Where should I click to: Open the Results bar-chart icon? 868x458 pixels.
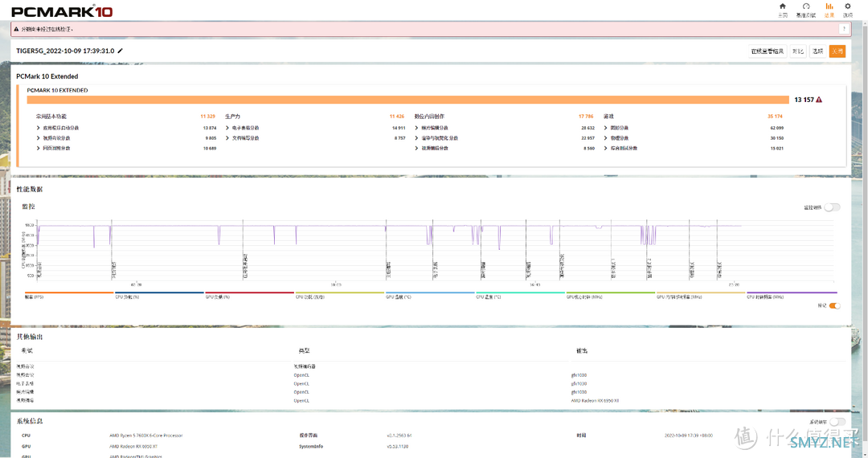point(829,6)
